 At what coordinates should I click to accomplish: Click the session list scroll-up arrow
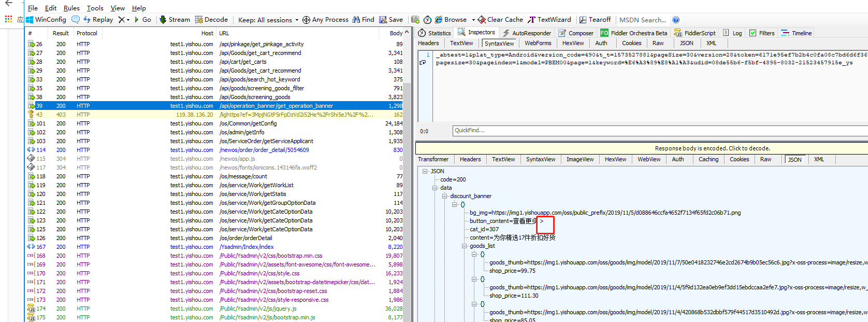[x=407, y=33]
